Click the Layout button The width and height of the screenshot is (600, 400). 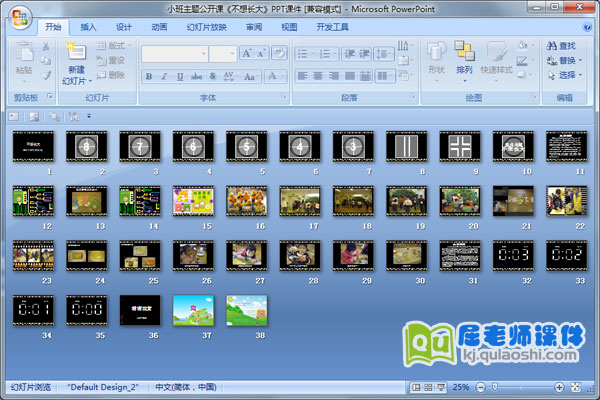114,46
